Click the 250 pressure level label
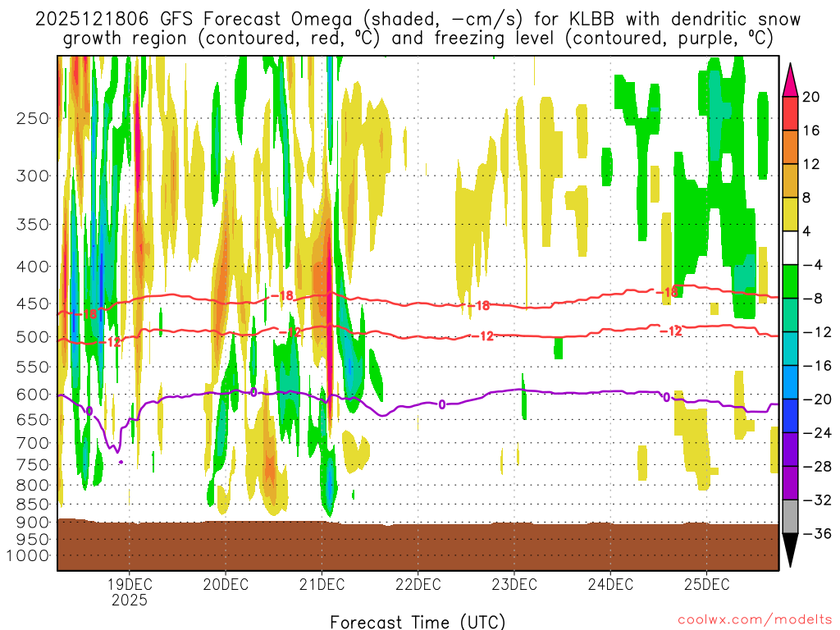 pyautogui.click(x=33, y=118)
